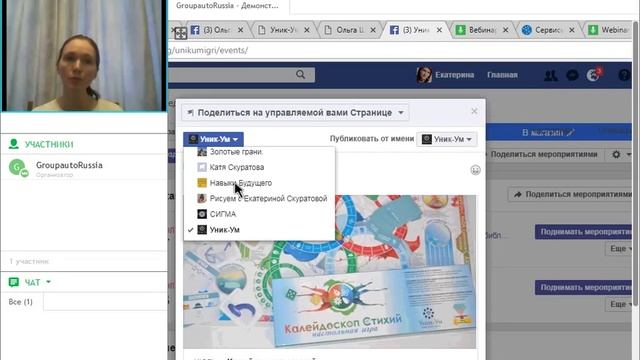Open Поделиться на управляемой вами Странице dropdown
This screenshot has width=640, height=360.
[295, 112]
